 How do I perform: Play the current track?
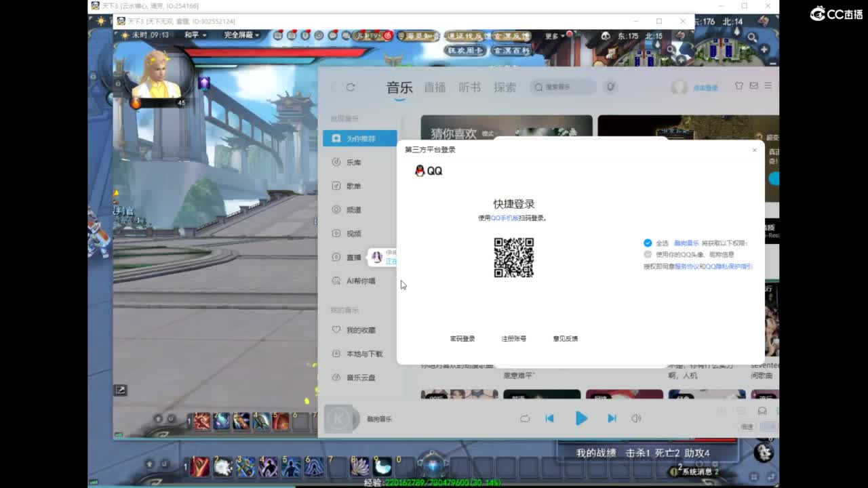click(x=581, y=418)
